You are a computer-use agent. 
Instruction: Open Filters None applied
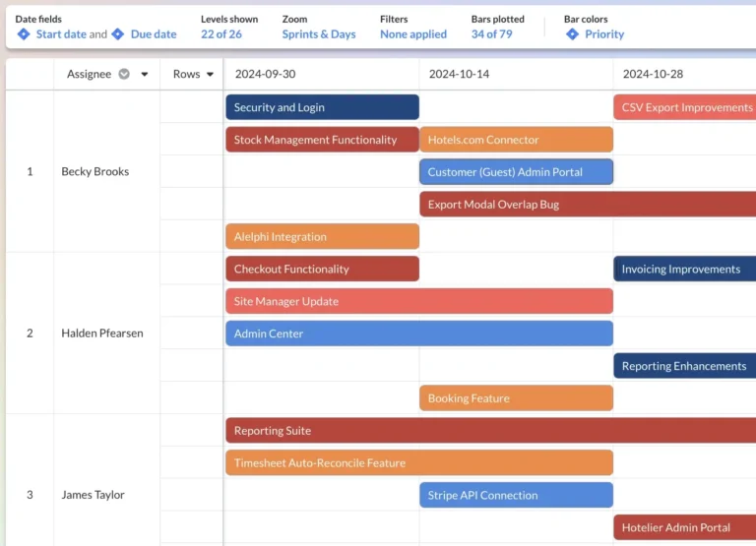(x=413, y=34)
